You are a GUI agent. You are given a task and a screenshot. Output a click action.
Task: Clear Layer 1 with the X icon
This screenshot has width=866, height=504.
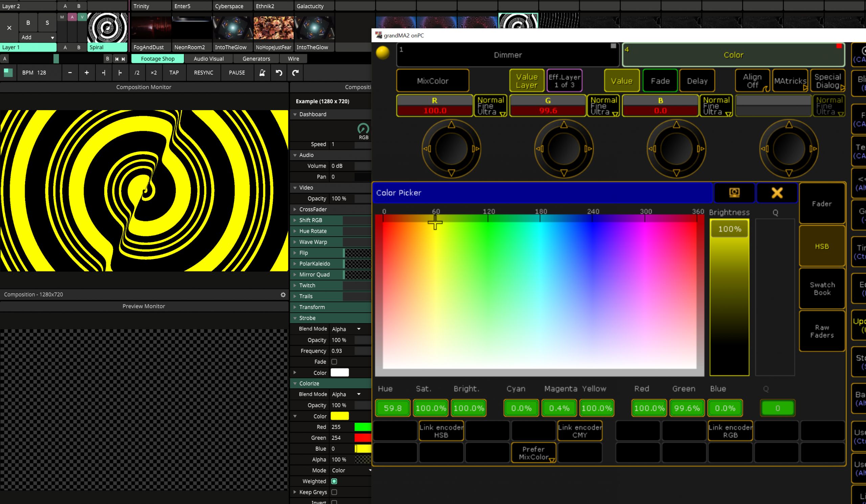[9, 28]
